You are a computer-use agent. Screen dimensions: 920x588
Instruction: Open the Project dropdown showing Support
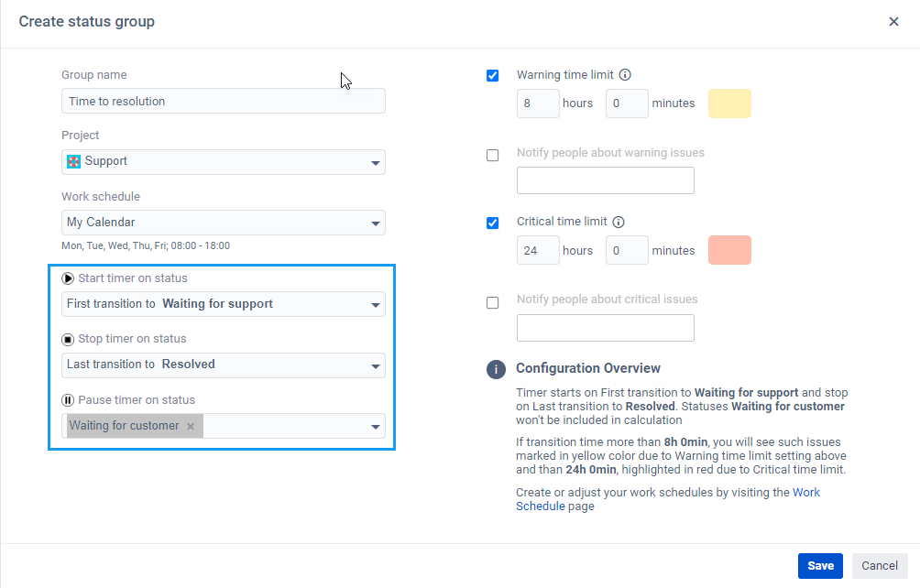224,162
